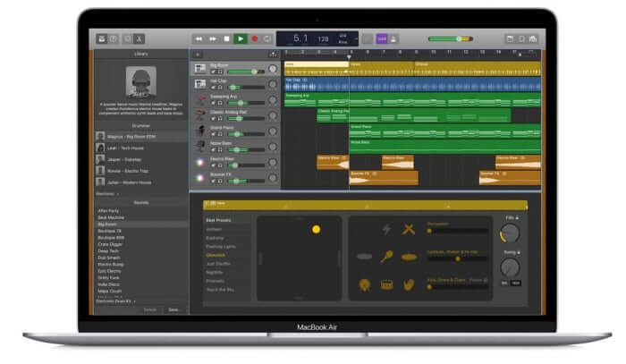Solo the Grand Piano track
The image size is (626, 364).
[x=220, y=134]
